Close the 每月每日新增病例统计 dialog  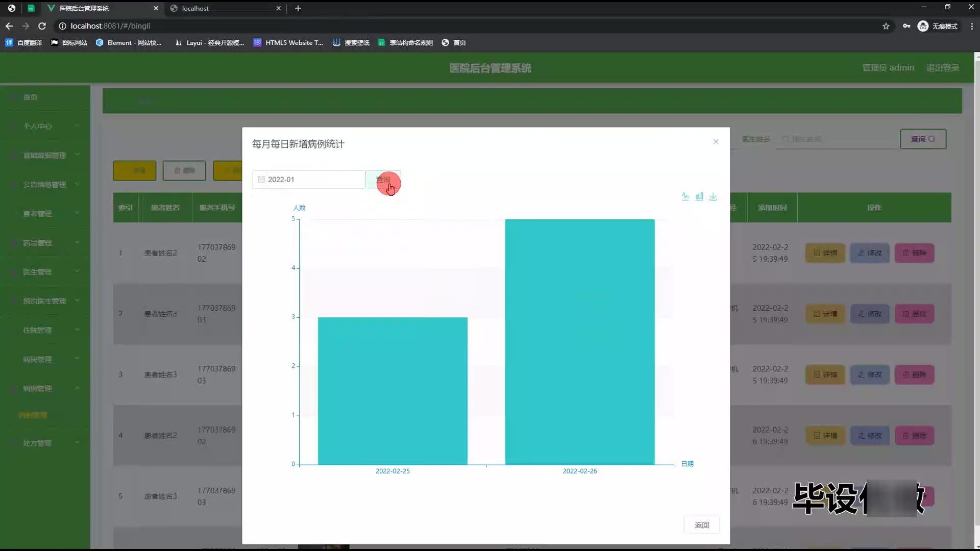tap(716, 142)
